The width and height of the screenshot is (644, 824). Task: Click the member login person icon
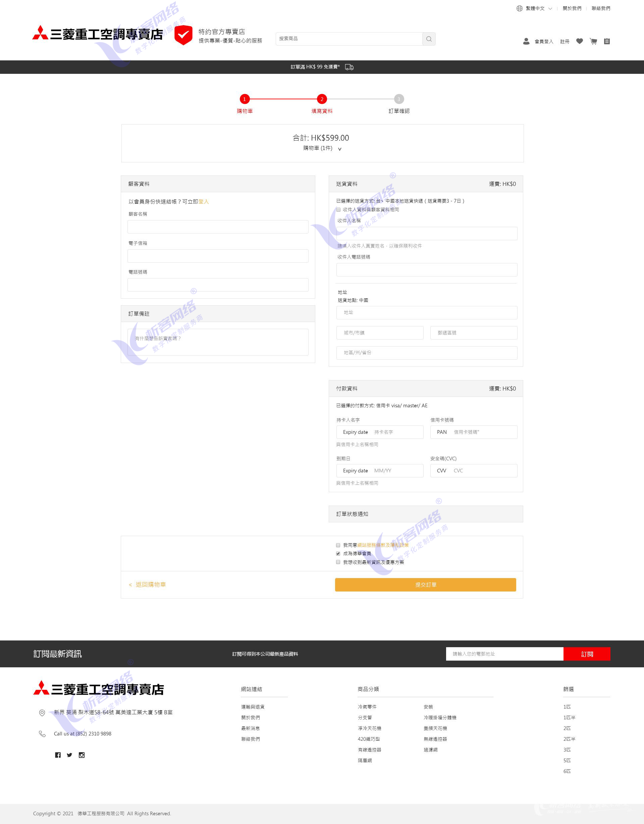click(526, 41)
